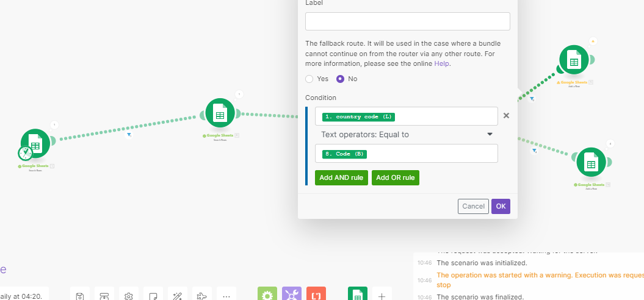Open the purple Tools wrench icon
Screen dimensions: 644x300
coord(292,295)
